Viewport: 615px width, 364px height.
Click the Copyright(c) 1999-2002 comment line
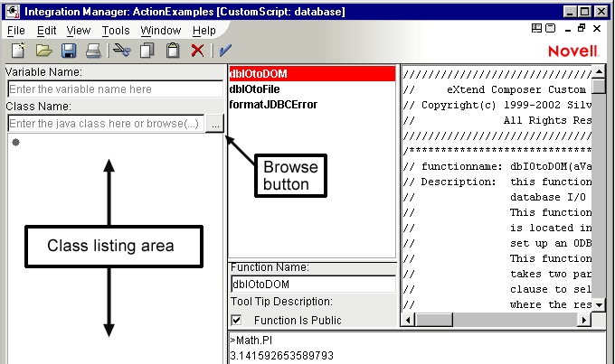click(x=497, y=105)
